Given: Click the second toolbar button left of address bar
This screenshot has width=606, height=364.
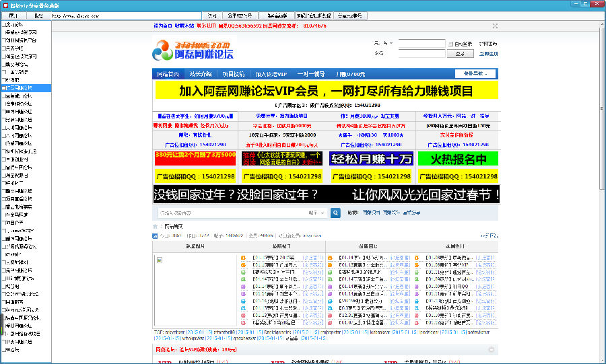Looking at the screenshot, I should [x=38, y=16].
